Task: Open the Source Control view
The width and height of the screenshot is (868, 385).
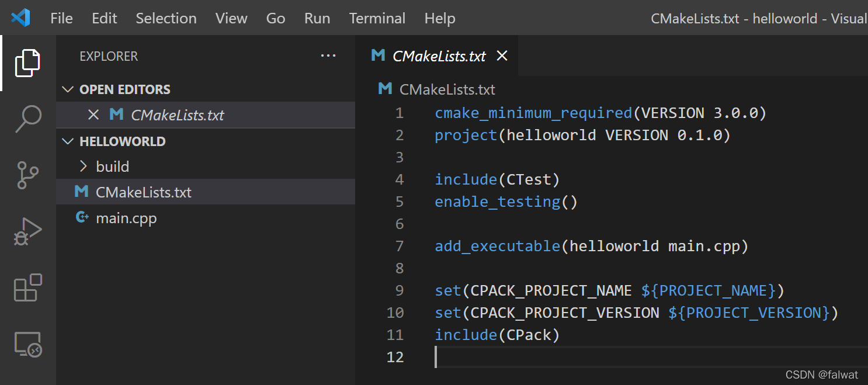Action: coord(27,175)
